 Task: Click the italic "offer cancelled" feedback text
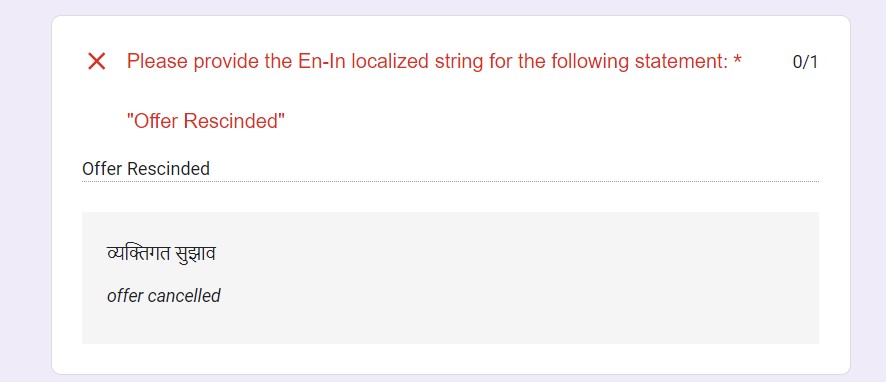click(x=164, y=296)
